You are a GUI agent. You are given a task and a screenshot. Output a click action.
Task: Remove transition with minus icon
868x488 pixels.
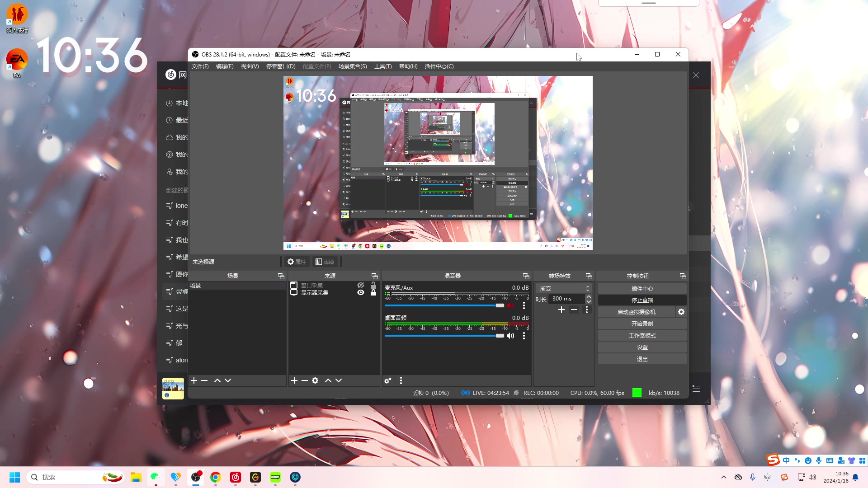(574, 310)
